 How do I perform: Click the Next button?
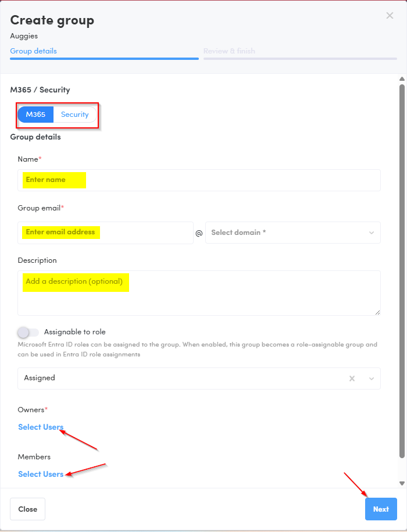click(x=381, y=509)
